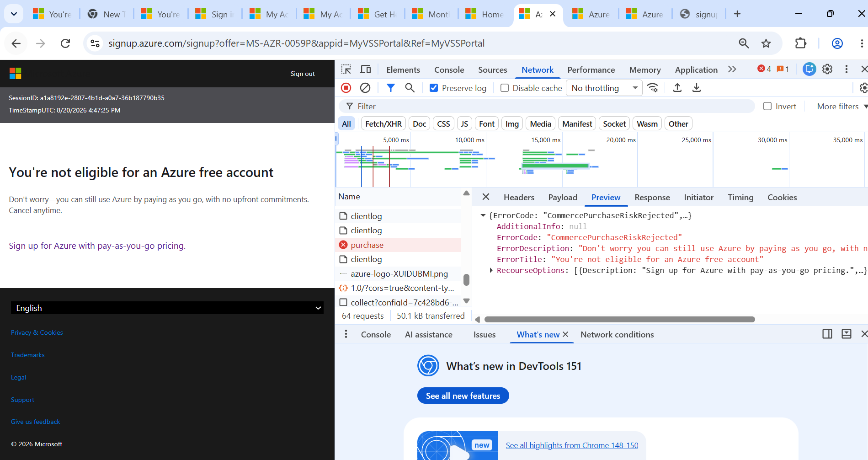The height and width of the screenshot is (460, 868).
Task: Click the preview pane horizontal scrollbar
Action: click(x=619, y=320)
